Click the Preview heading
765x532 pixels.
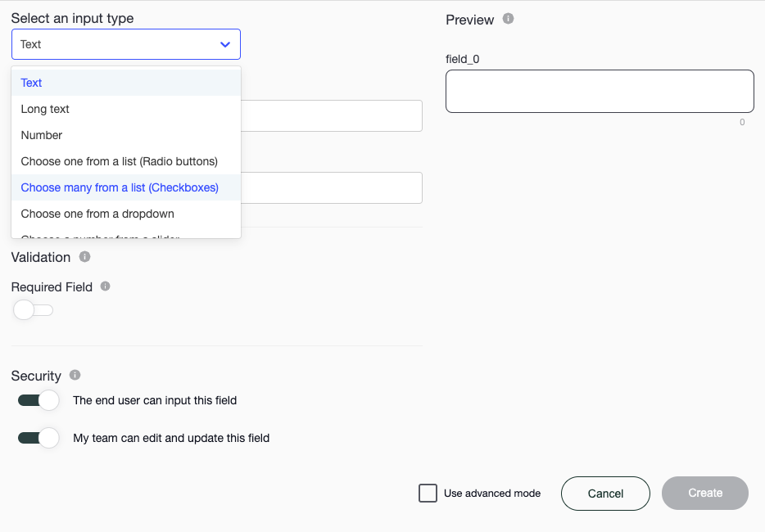(x=470, y=20)
